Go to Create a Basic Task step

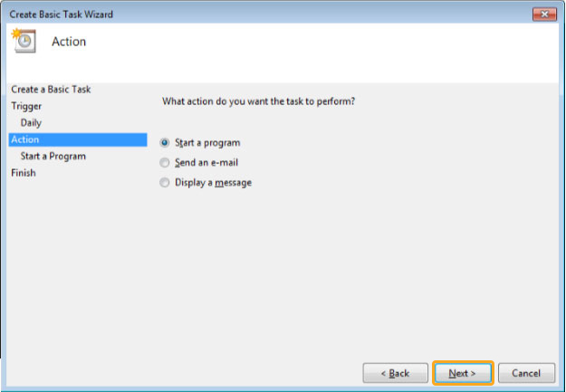tap(51, 89)
